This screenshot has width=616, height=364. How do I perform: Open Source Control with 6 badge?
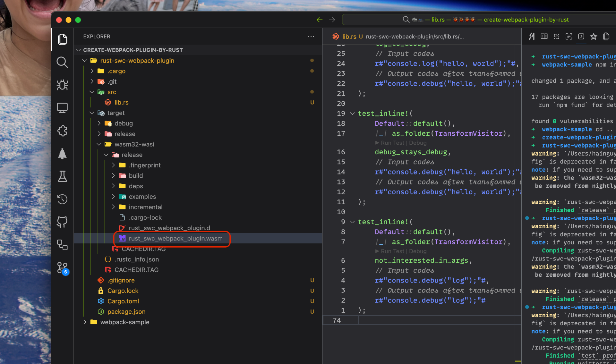(x=62, y=268)
